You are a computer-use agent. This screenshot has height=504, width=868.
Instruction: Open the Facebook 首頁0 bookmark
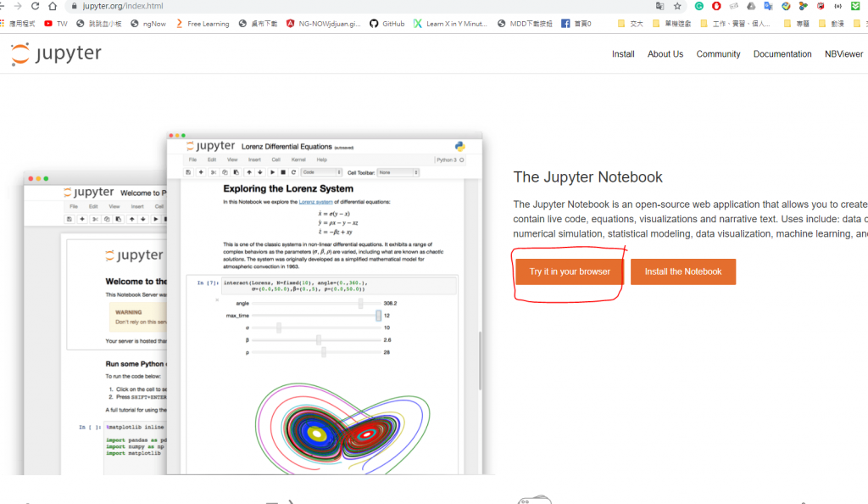coord(576,24)
